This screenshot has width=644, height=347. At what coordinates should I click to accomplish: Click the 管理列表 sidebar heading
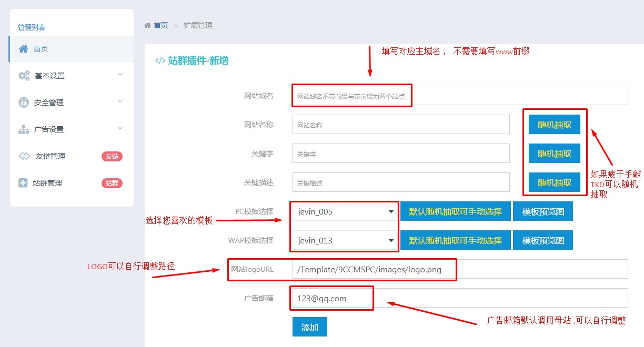pyautogui.click(x=32, y=27)
